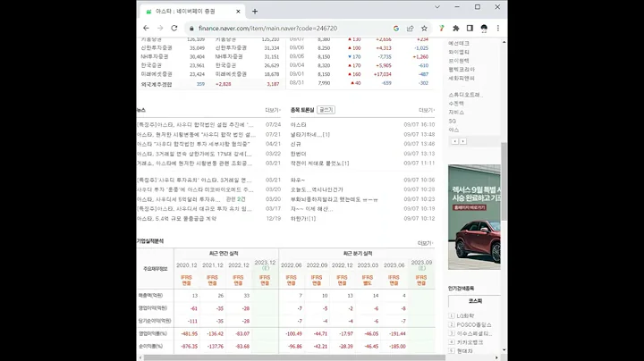Open 더보기 for 기업실적분석
Image resolution: width=644 pixels, height=361 pixels.
pos(426,243)
